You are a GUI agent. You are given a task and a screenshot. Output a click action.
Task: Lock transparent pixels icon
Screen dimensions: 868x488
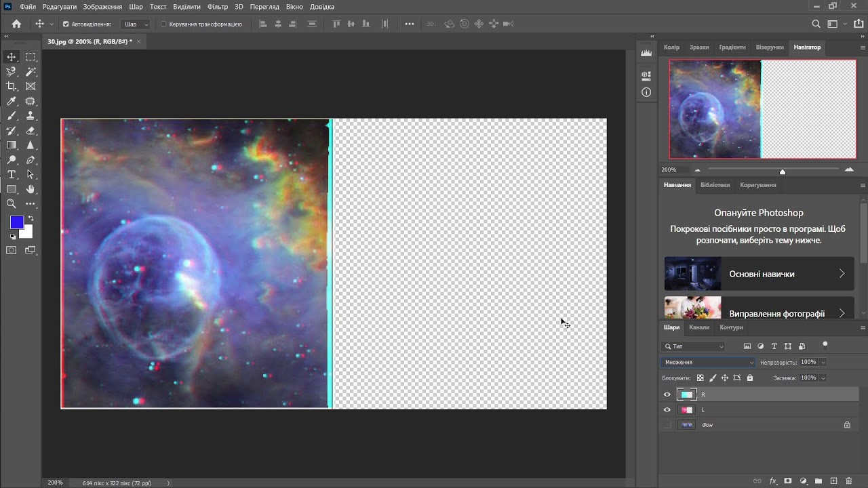(701, 378)
